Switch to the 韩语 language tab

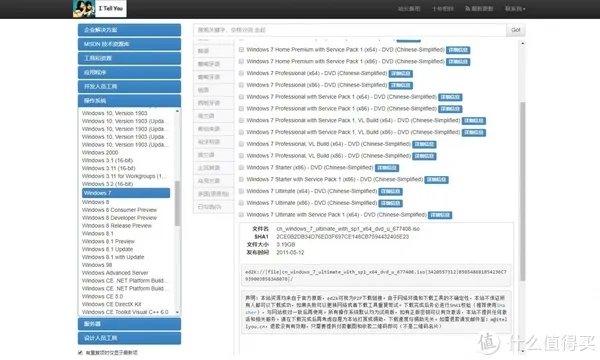pyautogui.click(x=214, y=51)
